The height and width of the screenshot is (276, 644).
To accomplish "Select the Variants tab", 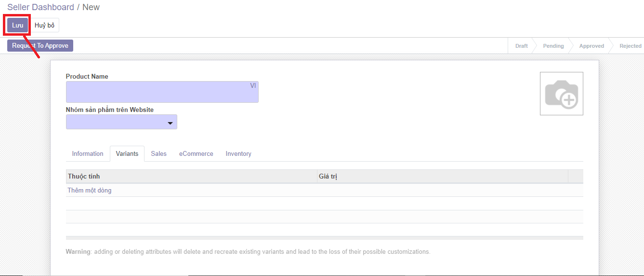I will (127, 153).
